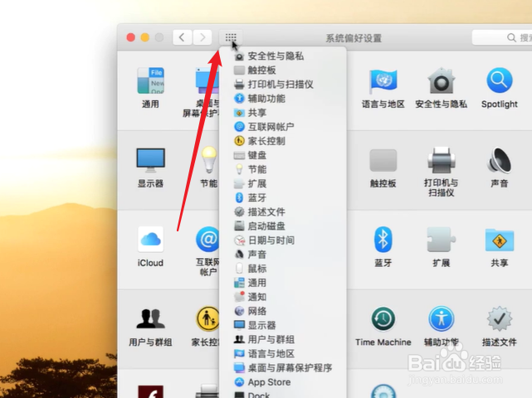
Task: Open the 蓝牙 (Bluetooth) icon in grid
Action: (x=383, y=240)
